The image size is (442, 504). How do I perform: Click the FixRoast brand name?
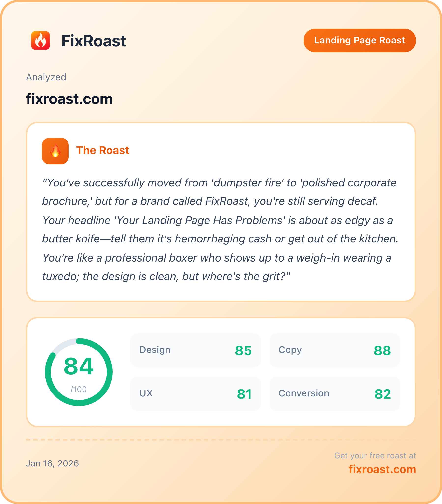coord(94,41)
